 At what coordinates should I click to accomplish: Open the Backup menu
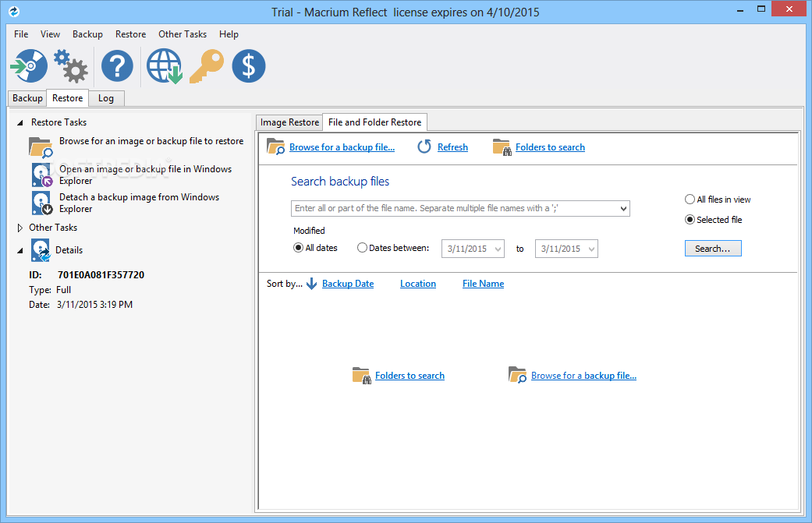pyautogui.click(x=87, y=34)
